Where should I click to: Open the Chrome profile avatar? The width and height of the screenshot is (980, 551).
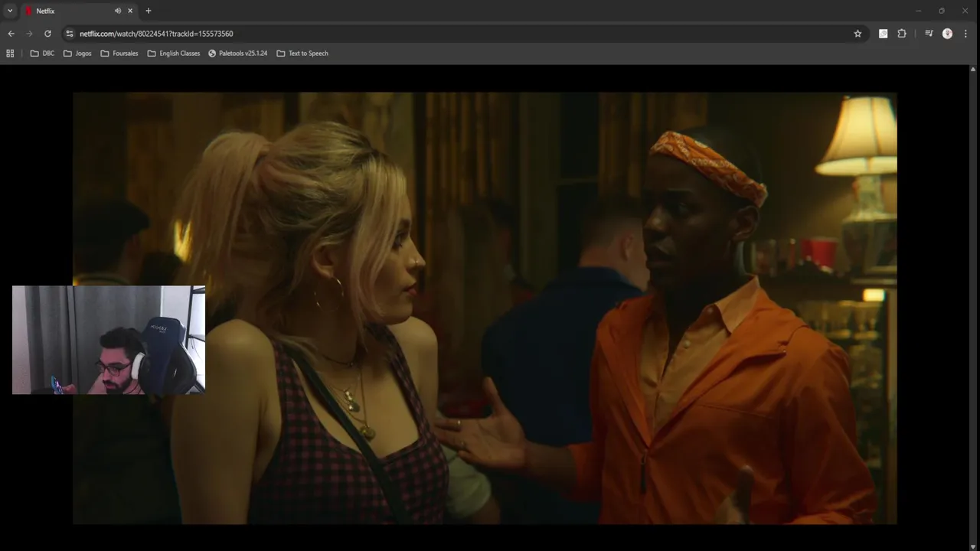pos(947,34)
